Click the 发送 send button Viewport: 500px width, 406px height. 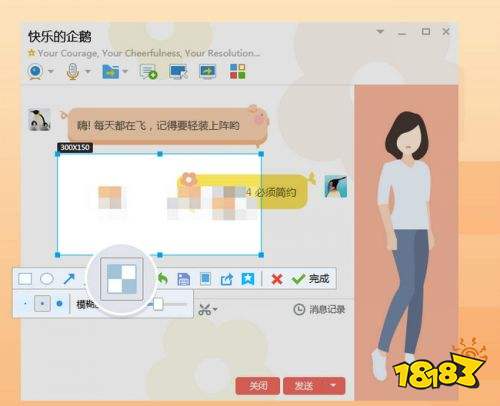(303, 386)
